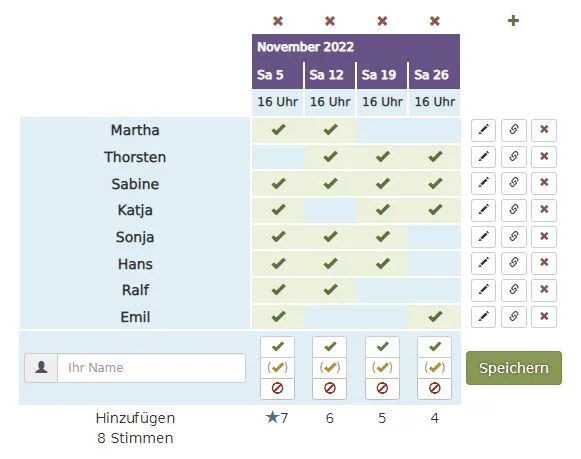Click the link icon for Sonja's row
Image resolution: width=581 pixels, height=459 pixels.
tap(514, 236)
